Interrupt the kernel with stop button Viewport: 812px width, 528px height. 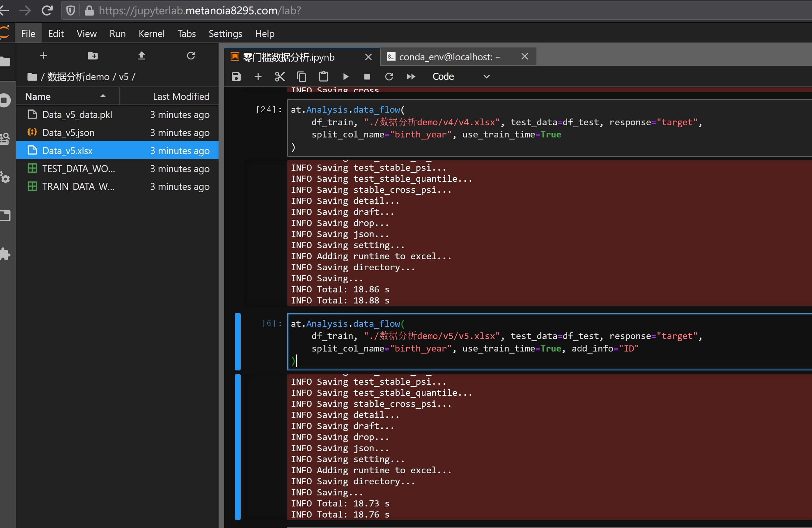[x=367, y=77]
